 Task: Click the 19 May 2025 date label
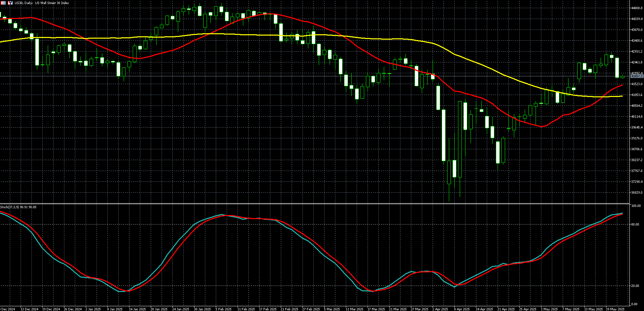615,309
